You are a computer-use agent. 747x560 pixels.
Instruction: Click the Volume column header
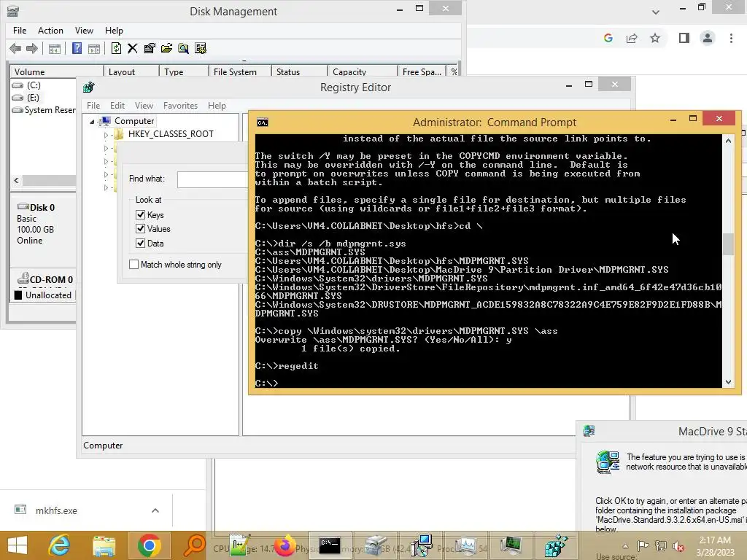[x=57, y=72]
